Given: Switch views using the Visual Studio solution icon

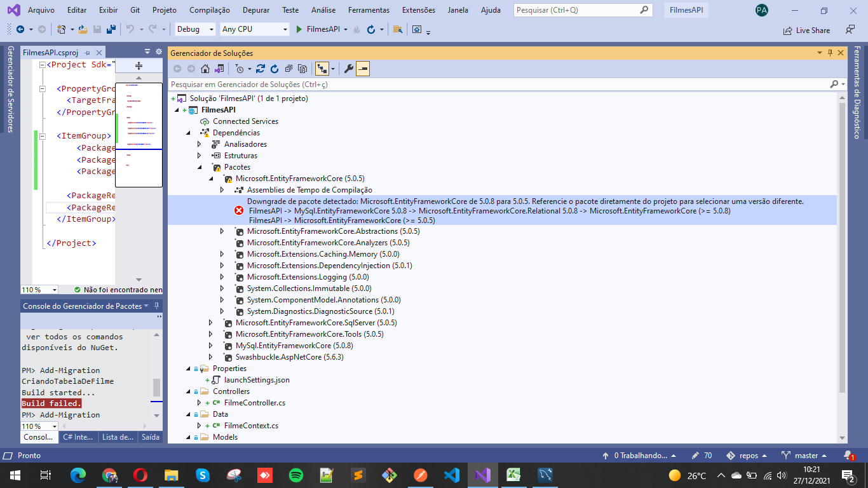Looking at the screenshot, I should pyautogui.click(x=219, y=69).
